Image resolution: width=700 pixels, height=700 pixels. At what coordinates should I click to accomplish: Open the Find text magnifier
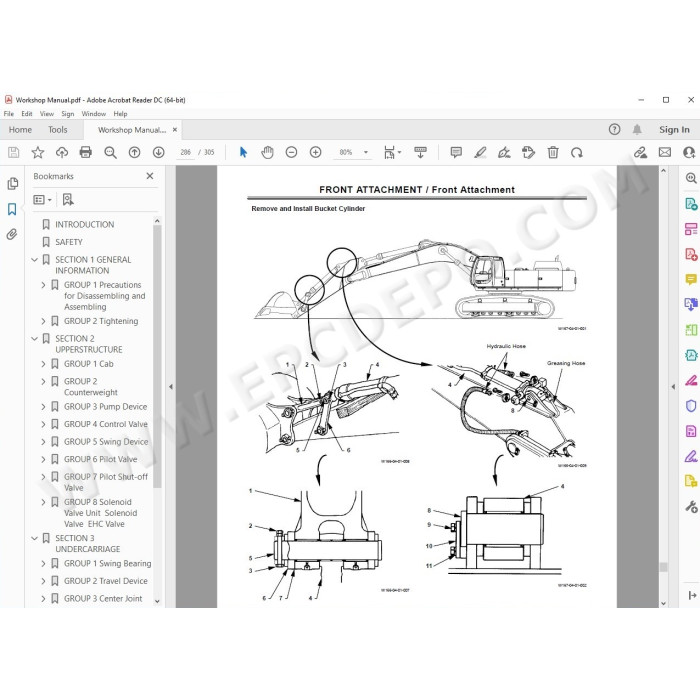110,153
